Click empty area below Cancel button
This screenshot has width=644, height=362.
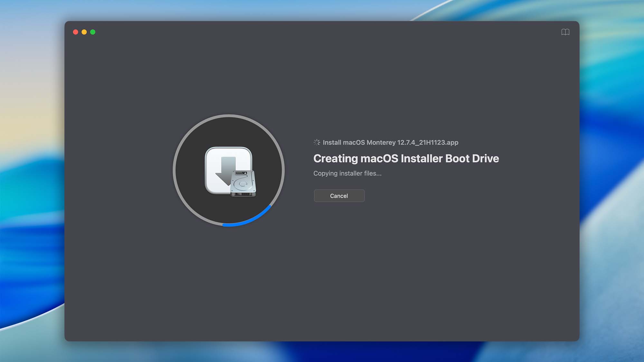[x=339, y=257]
